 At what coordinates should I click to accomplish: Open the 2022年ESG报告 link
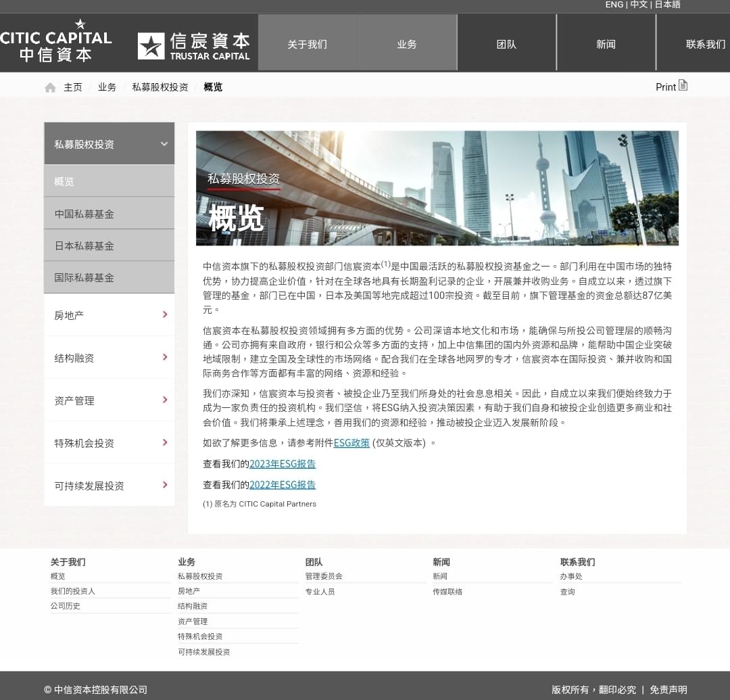click(283, 485)
